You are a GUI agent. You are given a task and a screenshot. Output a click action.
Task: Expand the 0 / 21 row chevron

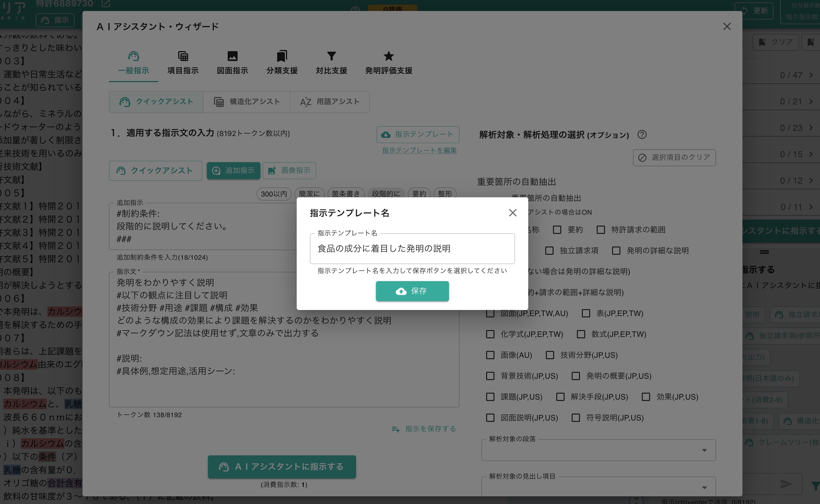coord(811,101)
